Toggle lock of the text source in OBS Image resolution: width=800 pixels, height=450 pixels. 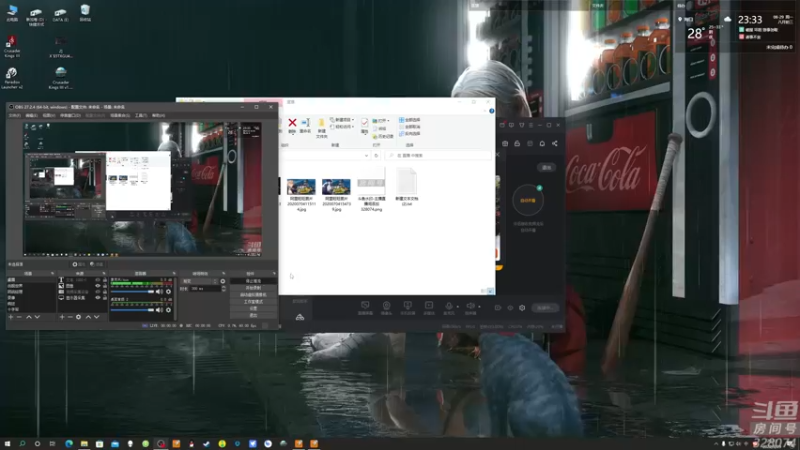(x=105, y=280)
